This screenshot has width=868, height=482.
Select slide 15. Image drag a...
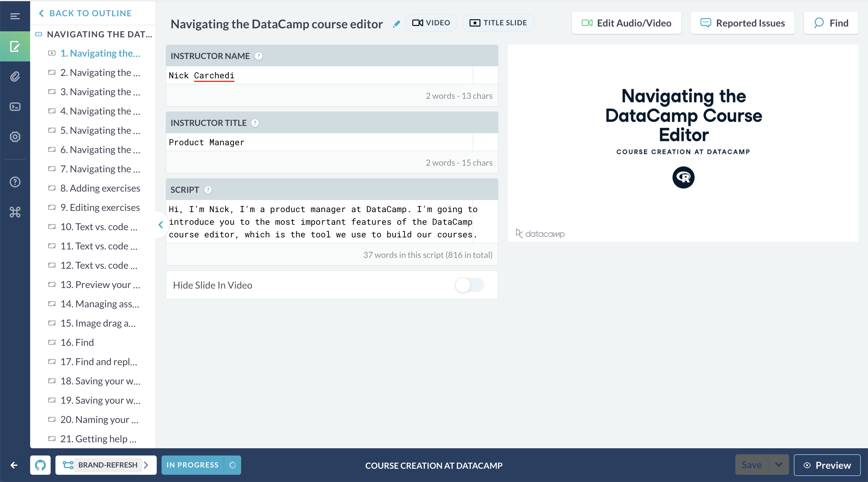coord(98,323)
